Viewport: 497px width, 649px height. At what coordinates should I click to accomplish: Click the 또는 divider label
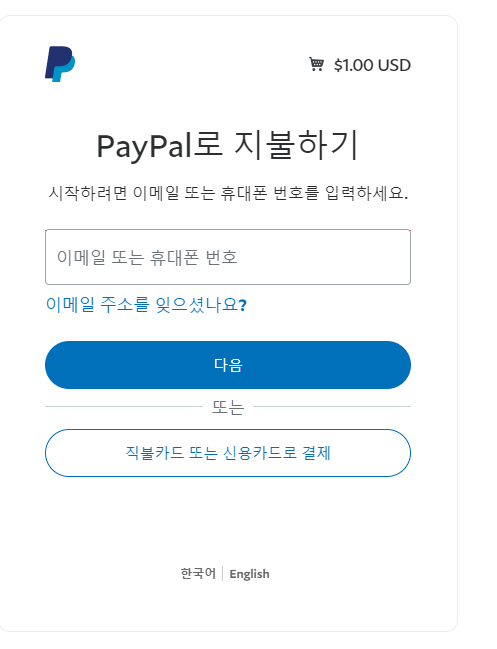(228, 407)
